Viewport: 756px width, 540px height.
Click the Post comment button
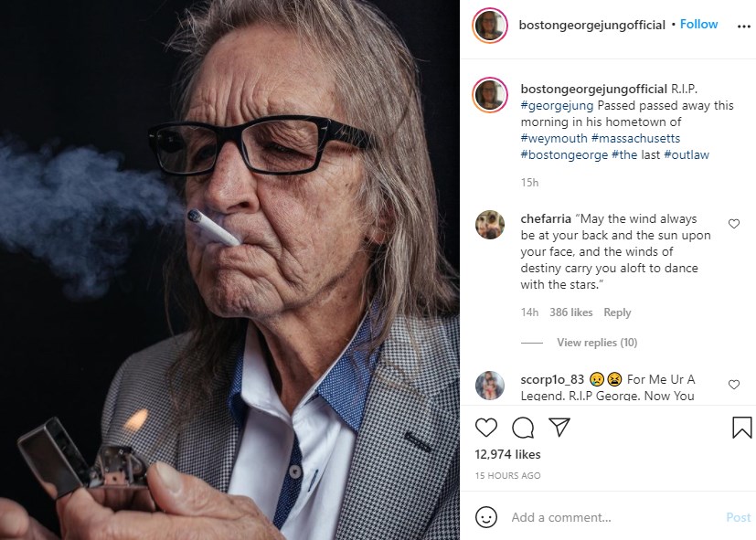(x=738, y=517)
